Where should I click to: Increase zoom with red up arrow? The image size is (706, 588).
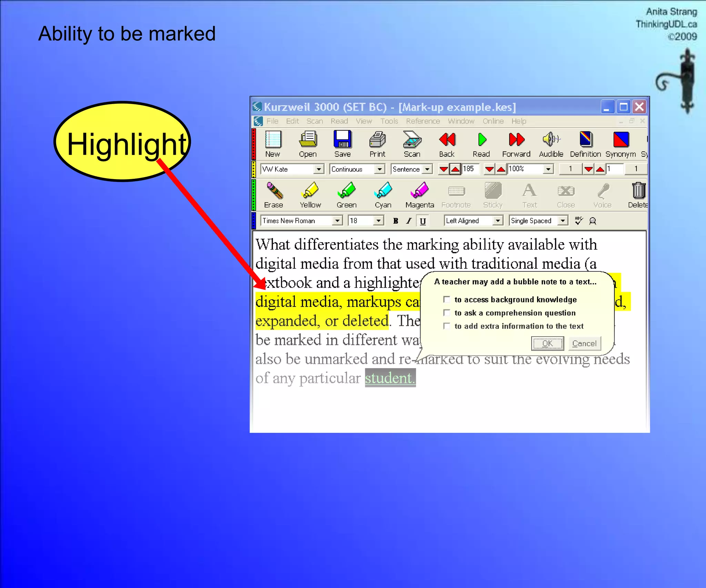point(501,169)
